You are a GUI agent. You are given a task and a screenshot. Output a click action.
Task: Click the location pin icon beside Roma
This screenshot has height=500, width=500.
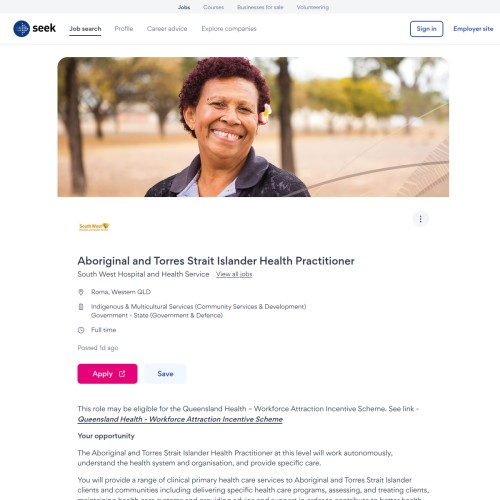pyautogui.click(x=81, y=292)
